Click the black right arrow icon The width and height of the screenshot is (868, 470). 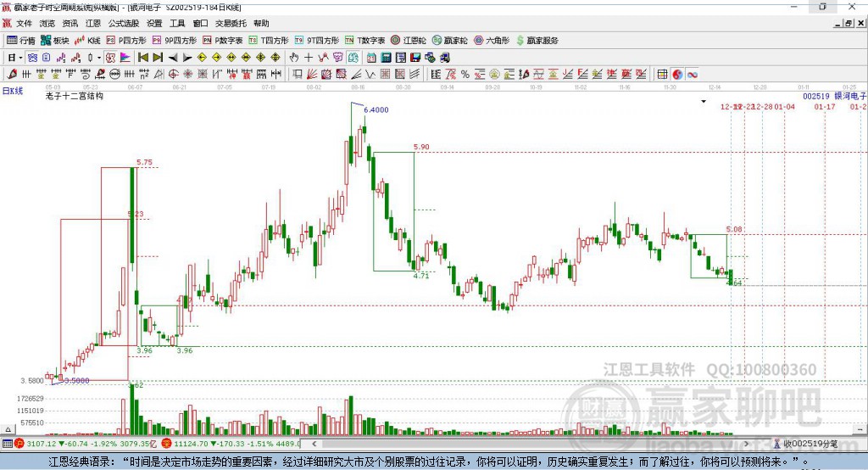tap(187, 58)
